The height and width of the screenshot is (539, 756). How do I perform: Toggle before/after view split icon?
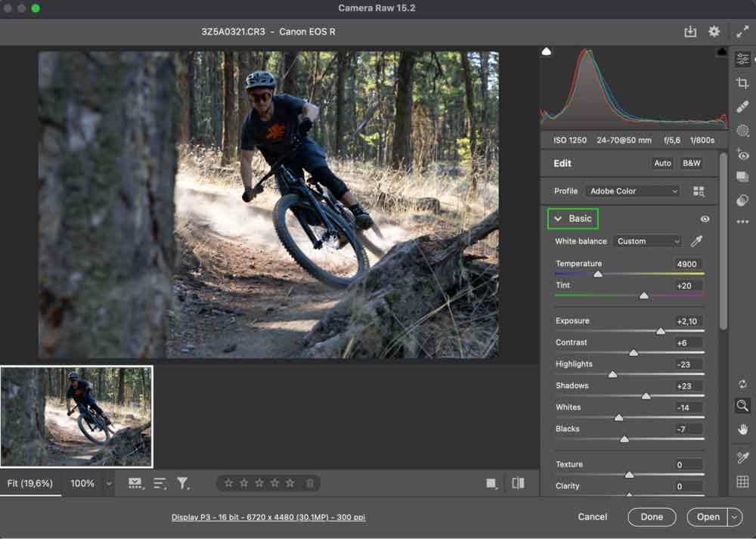(518, 483)
